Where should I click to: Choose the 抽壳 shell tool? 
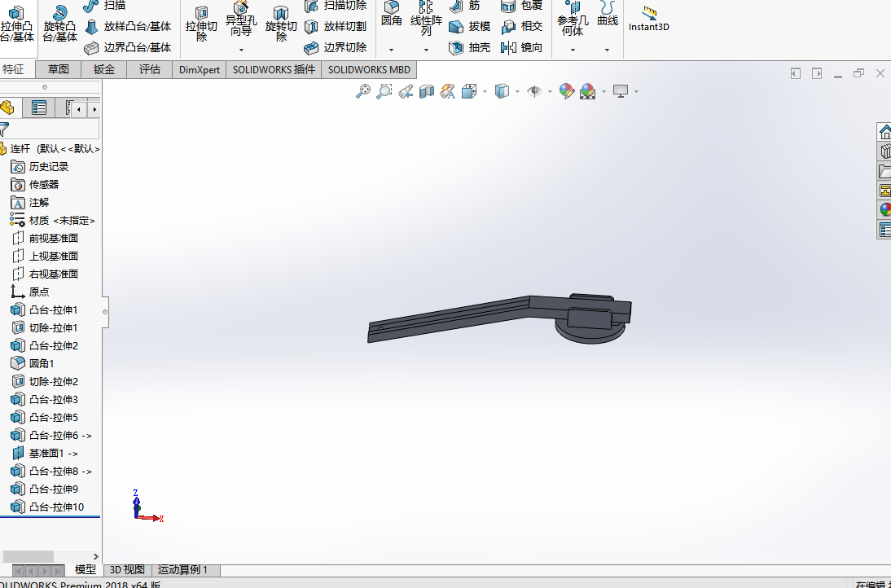[470, 48]
